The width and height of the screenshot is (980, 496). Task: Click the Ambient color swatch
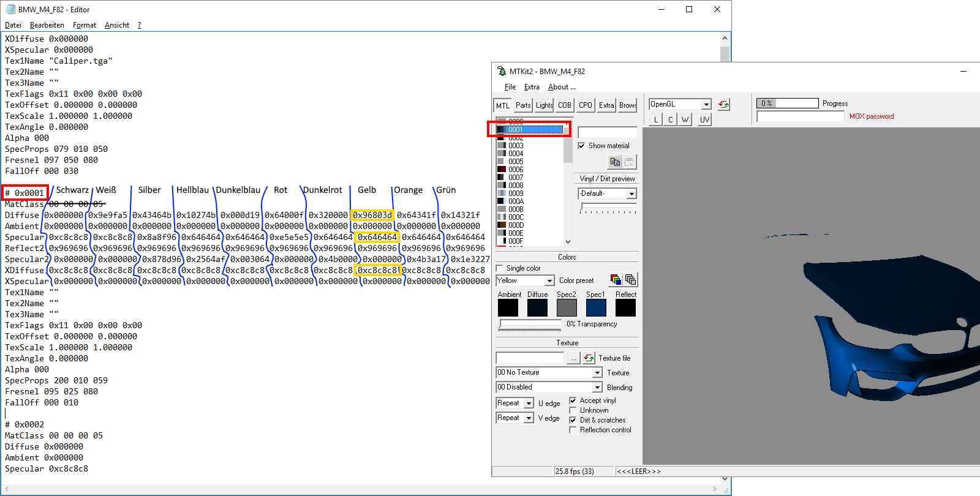(508, 307)
